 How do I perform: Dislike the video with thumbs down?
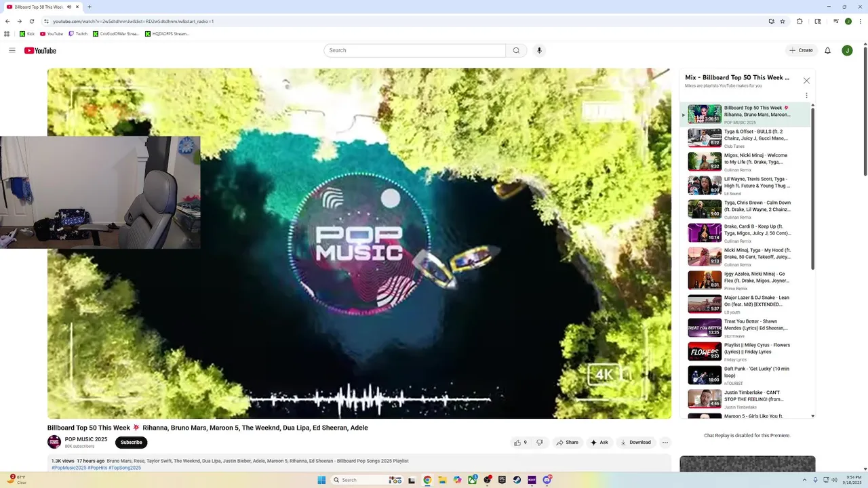(540, 443)
